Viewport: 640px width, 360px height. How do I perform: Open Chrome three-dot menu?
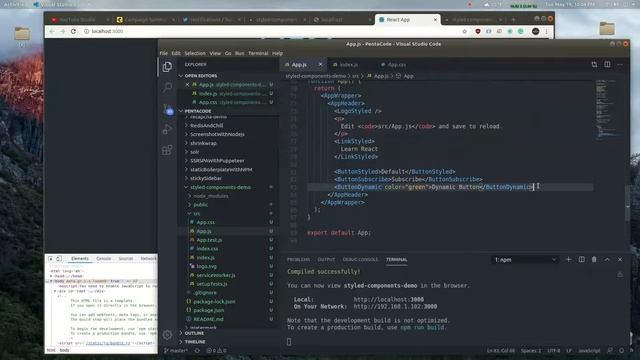coord(547,31)
